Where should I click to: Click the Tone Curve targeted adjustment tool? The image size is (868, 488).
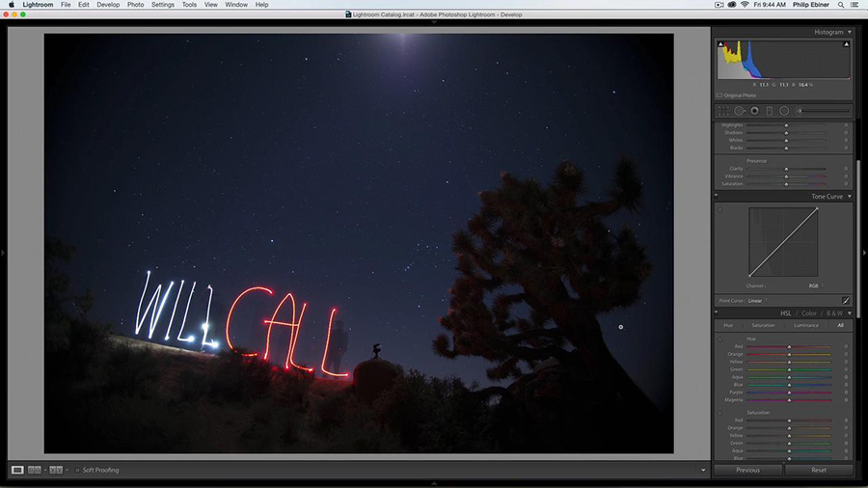click(x=720, y=209)
